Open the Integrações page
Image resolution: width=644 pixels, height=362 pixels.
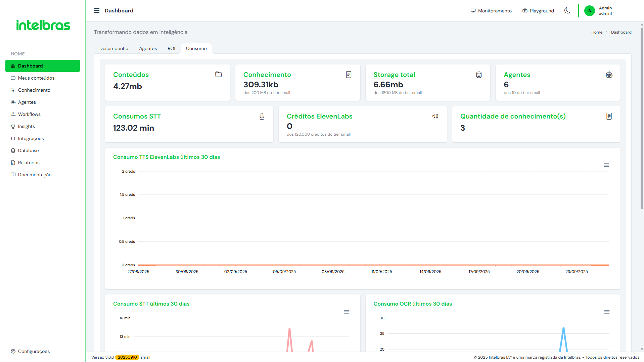click(43, 138)
